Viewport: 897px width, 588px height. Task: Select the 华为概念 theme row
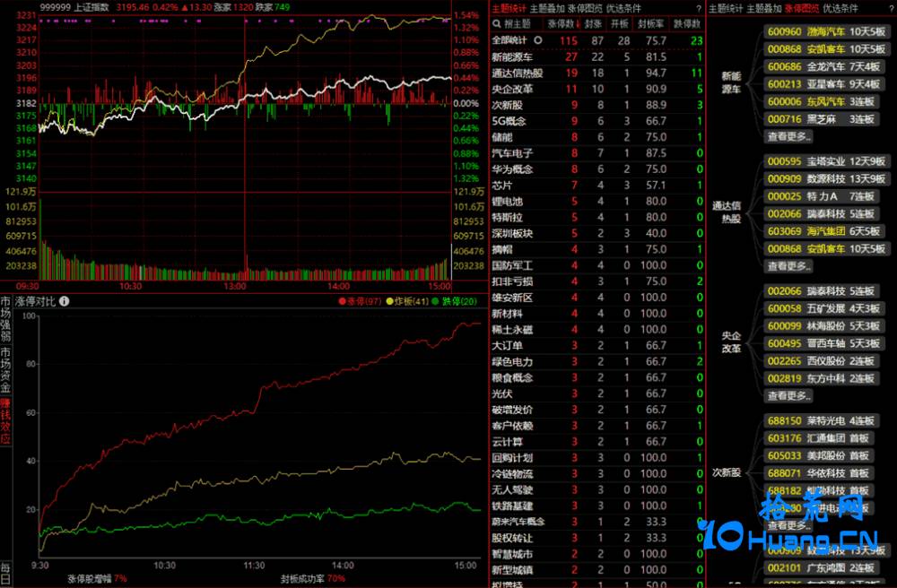tap(597, 169)
